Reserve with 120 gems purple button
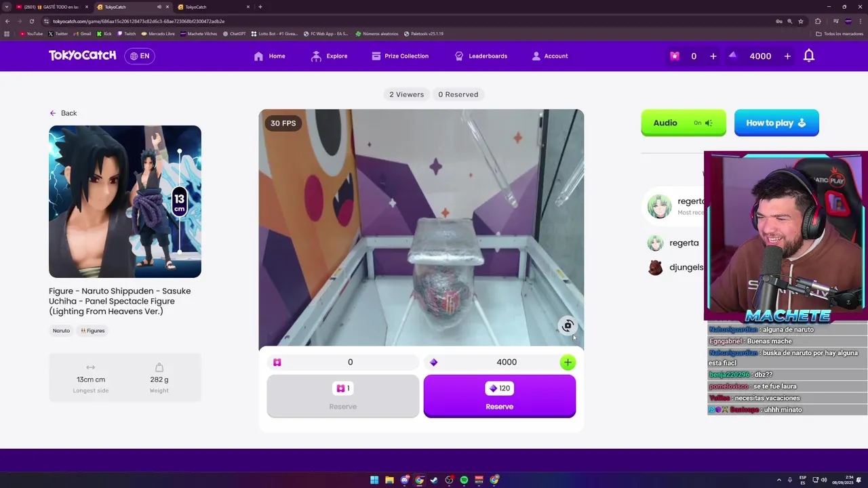868x488 pixels. pos(500,396)
